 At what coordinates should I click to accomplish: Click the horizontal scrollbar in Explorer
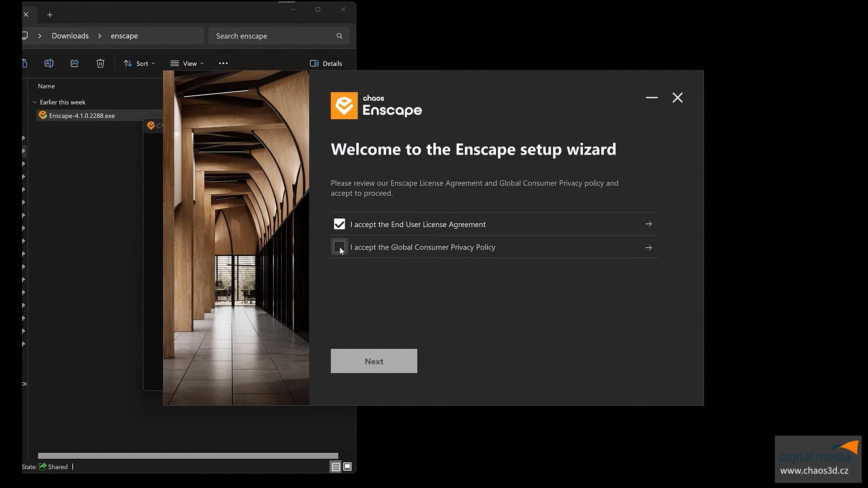[188, 456]
